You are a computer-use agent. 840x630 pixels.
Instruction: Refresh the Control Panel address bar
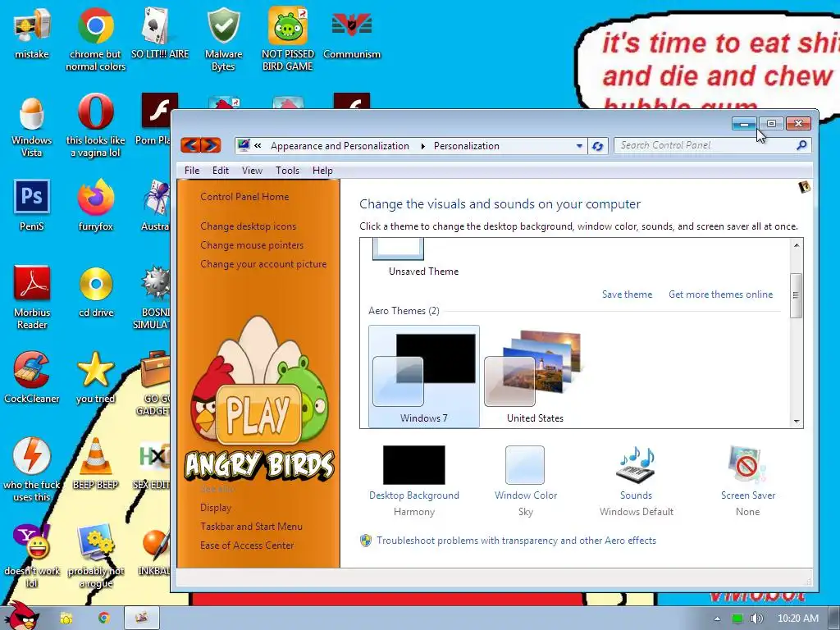click(598, 146)
